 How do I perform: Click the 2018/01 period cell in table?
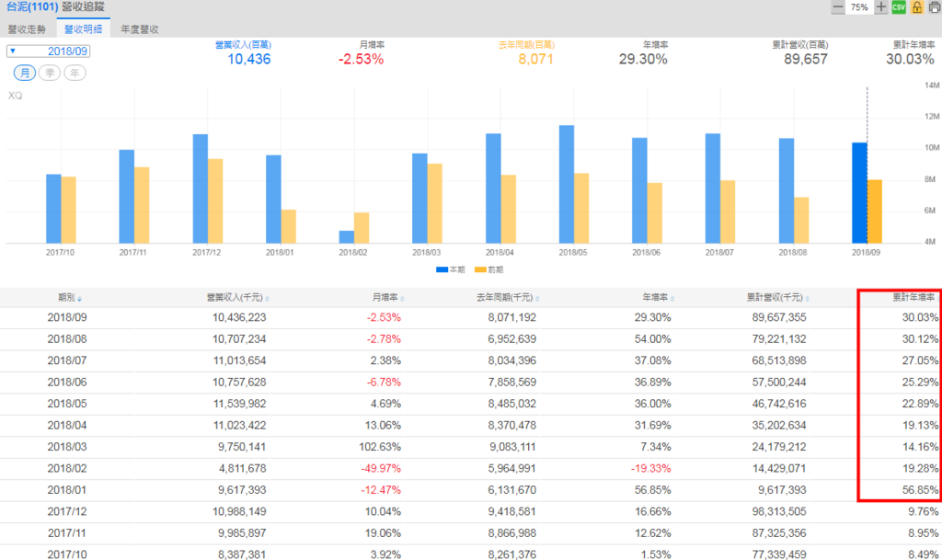coord(67,490)
